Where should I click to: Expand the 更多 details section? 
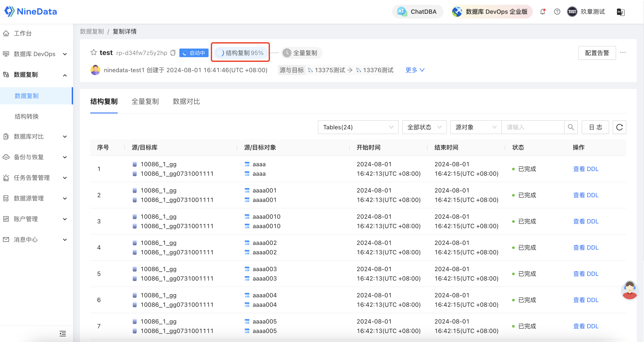pyautogui.click(x=415, y=70)
